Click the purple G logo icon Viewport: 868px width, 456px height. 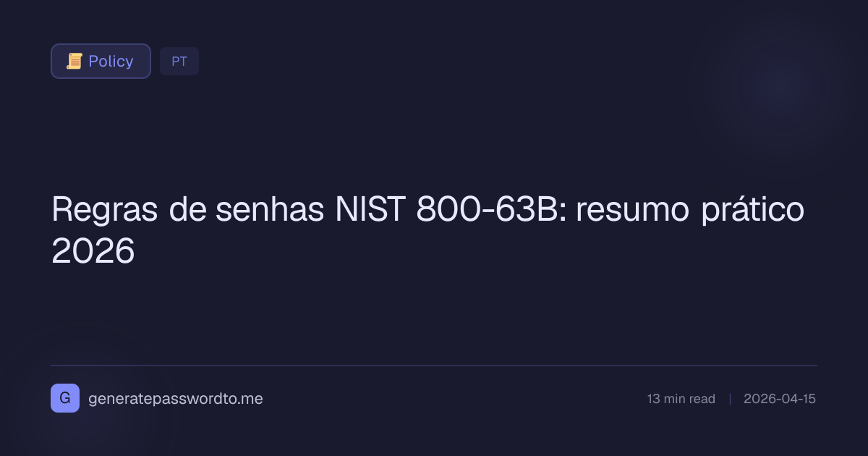(65, 398)
